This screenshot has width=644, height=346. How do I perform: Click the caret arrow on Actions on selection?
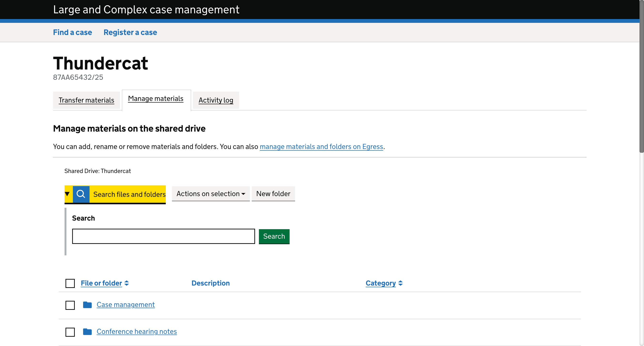pos(243,194)
